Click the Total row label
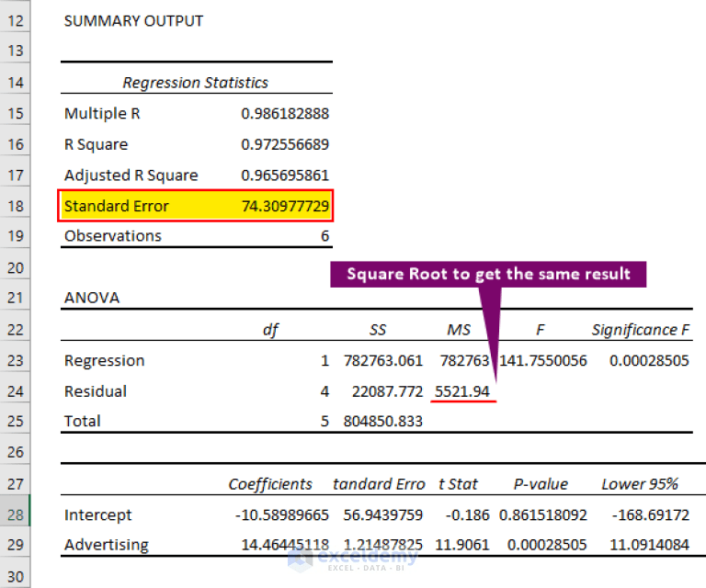This screenshot has height=588, width=706. pyautogui.click(x=83, y=421)
